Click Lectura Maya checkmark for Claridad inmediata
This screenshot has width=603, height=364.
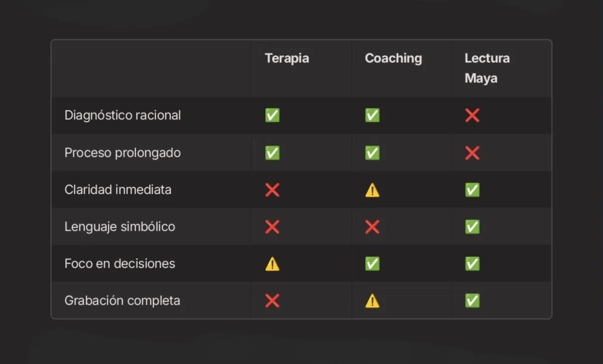(472, 190)
